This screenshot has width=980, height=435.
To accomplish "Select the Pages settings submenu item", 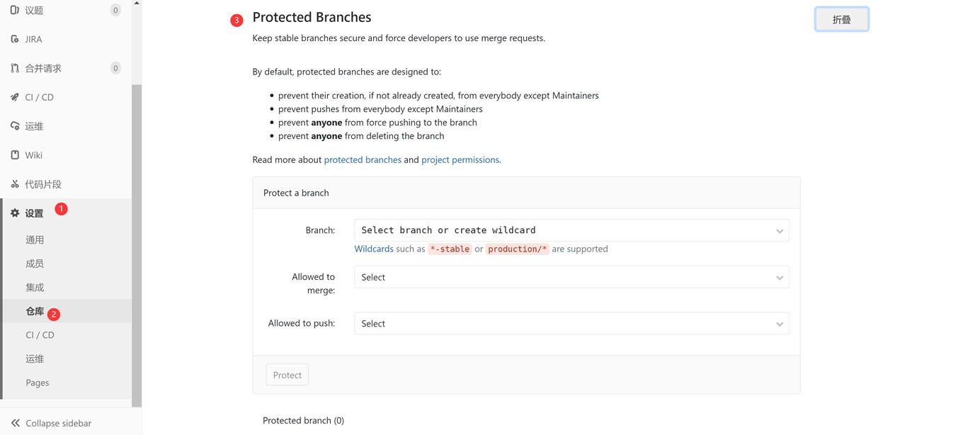I will 38,383.
